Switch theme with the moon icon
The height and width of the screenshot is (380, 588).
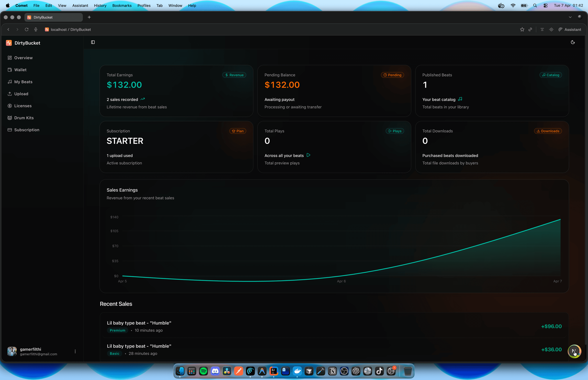tap(573, 42)
